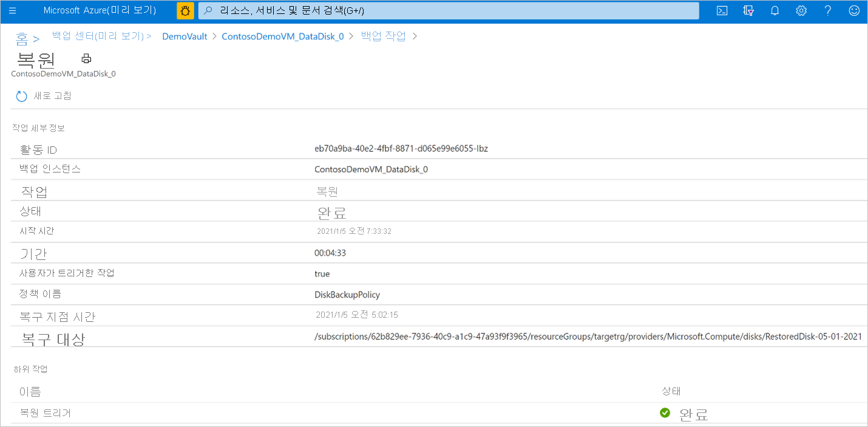The width and height of the screenshot is (868, 427).
Task: Click the 상태 column header in 하위 작업
Action: pos(671,391)
